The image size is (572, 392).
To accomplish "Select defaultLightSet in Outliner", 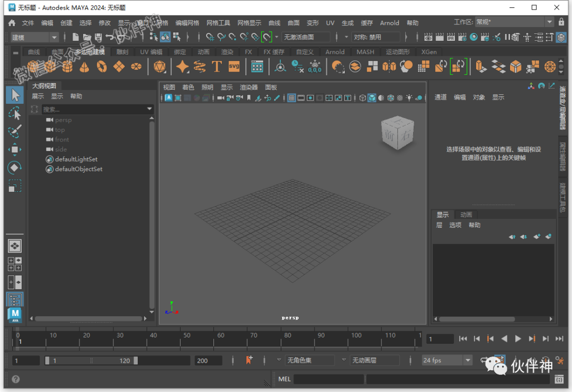I will pyautogui.click(x=76, y=159).
